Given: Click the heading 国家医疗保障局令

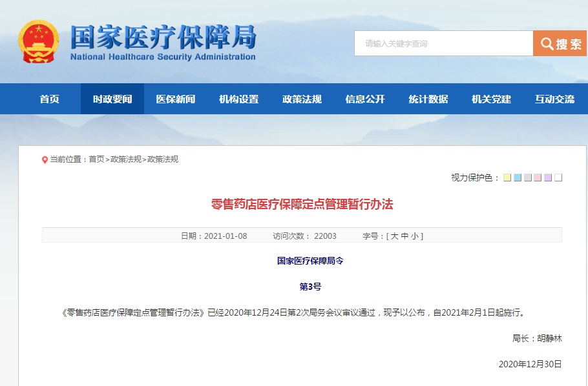Looking at the screenshot, I should pyautogui.click(x=310, y=261).
